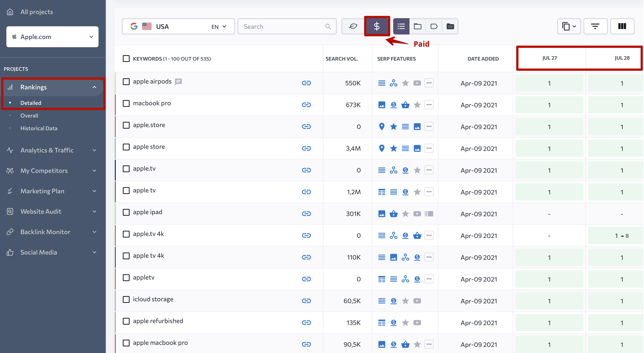
Task: Click the magnifier icon in Search field
Action: pos(328,27)
